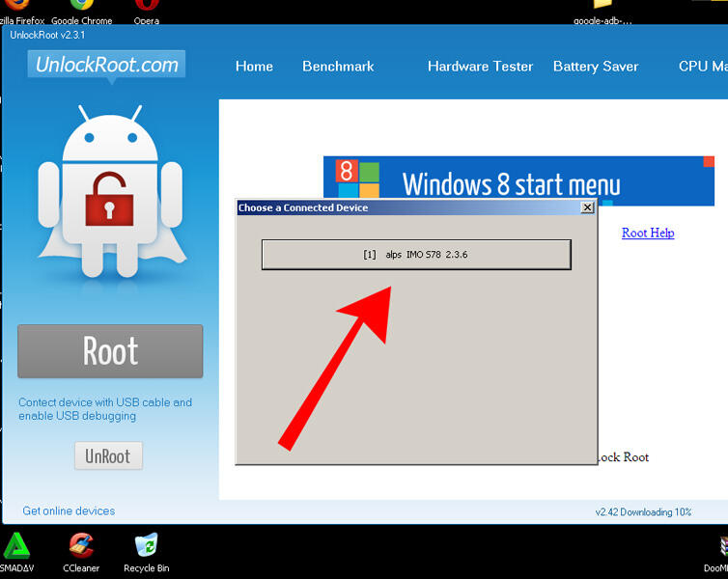Open Opera desktop shortcut
The image size is (728, 579).
(x=146, y=12)
